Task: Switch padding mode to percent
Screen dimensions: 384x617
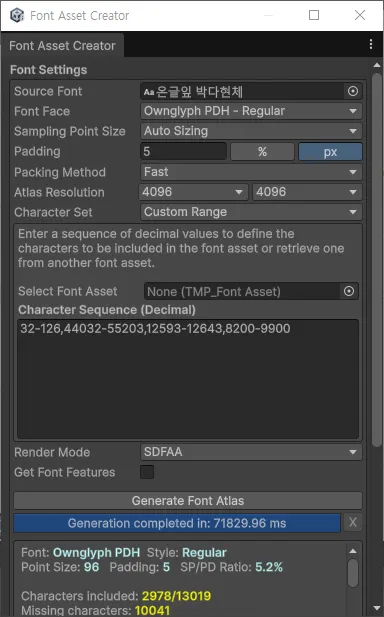Action: click(262, 151)
